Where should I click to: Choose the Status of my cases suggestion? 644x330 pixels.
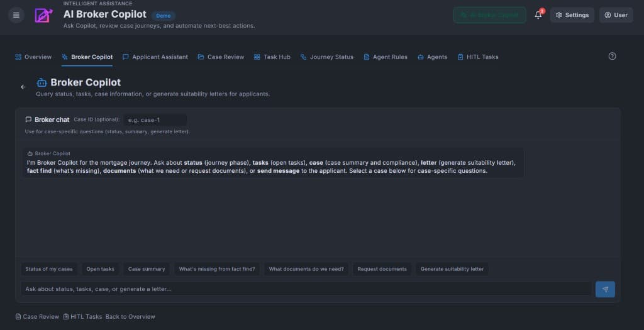(x=49, y=269)
